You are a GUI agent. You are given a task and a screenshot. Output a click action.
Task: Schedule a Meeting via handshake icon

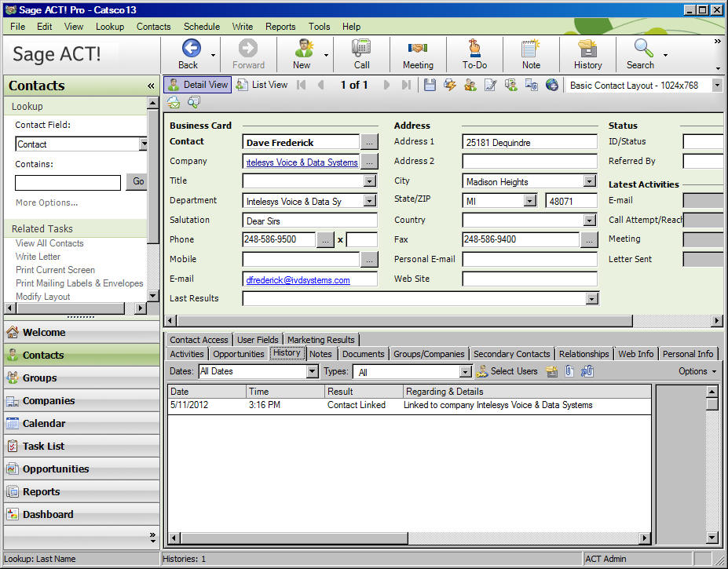point(418,49)
